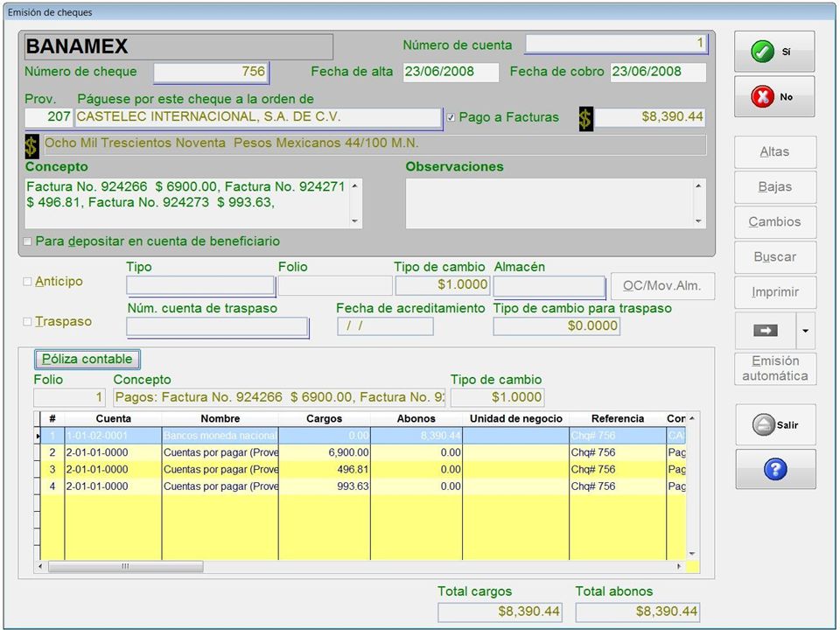Exit using the Salir button

[x=775, y=425]
